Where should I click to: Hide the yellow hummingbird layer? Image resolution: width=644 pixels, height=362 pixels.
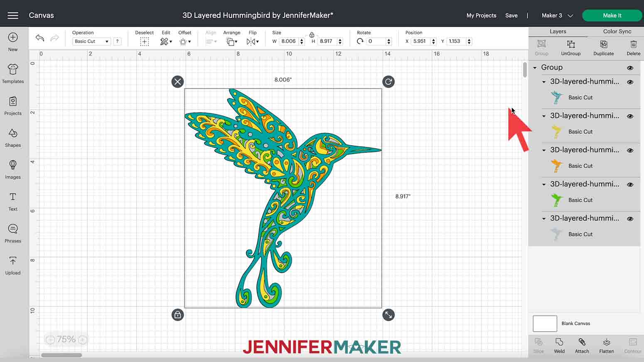coord(630,116)
